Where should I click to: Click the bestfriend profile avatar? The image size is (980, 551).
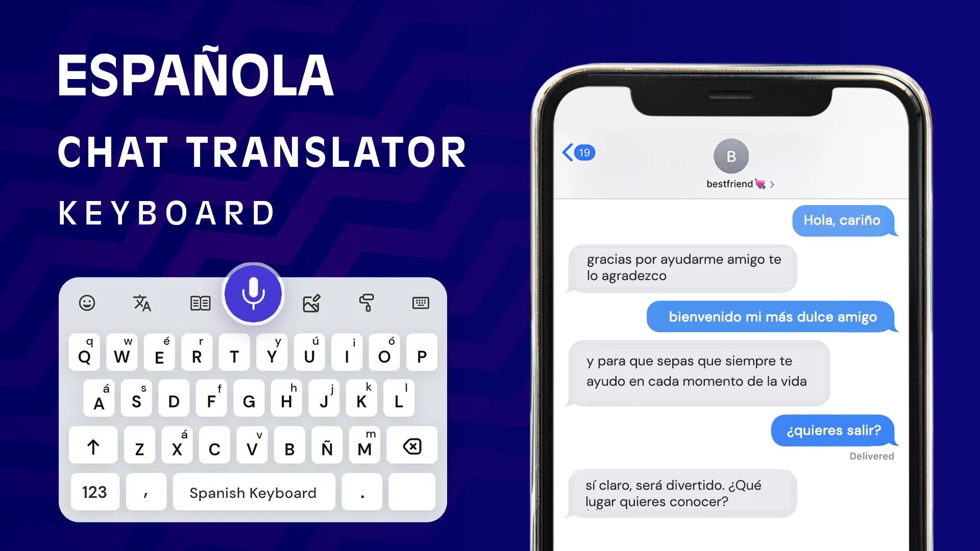point(731,156)
